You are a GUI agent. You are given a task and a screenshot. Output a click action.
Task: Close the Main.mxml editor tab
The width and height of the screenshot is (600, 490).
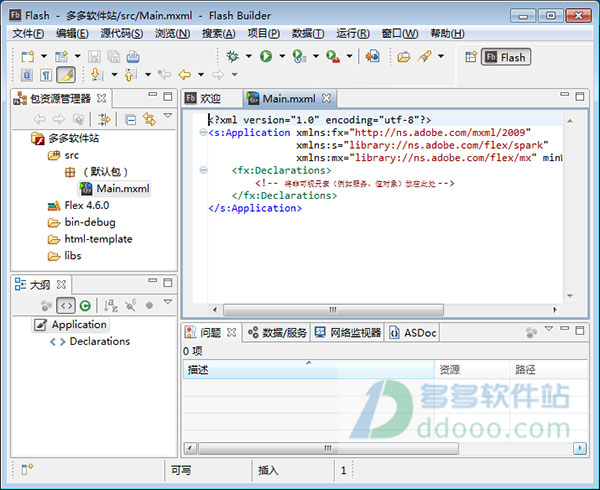click(326, 98)
